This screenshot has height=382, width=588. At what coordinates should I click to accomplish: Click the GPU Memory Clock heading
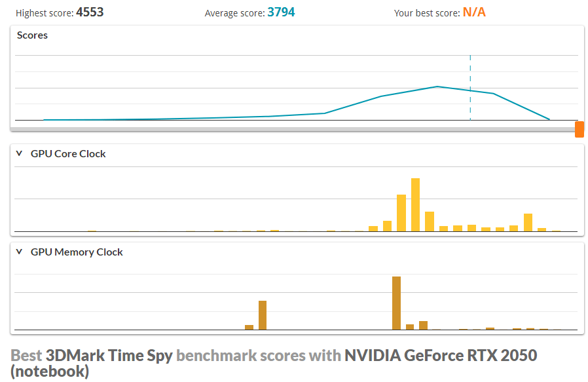77,252
